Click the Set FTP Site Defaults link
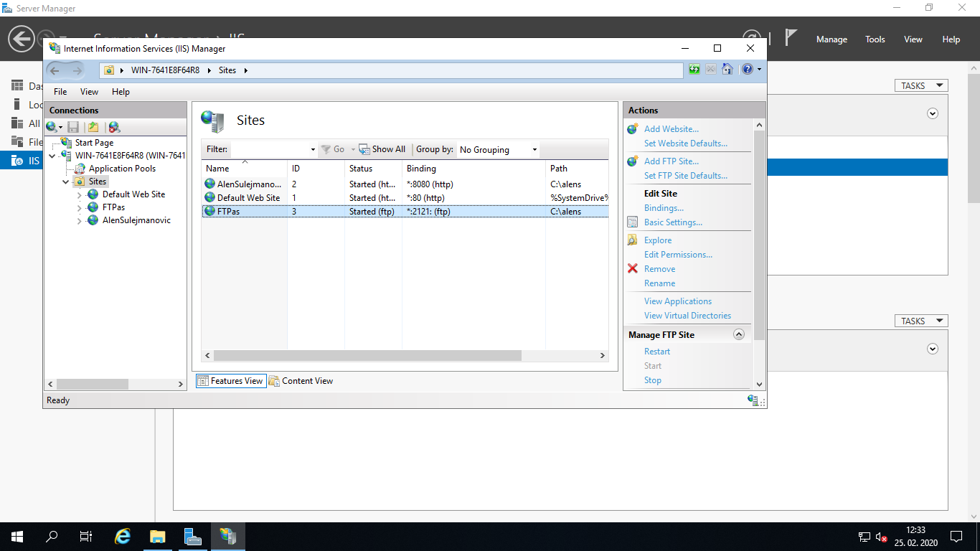Screen dimensions: 980x551 point(686,176)
